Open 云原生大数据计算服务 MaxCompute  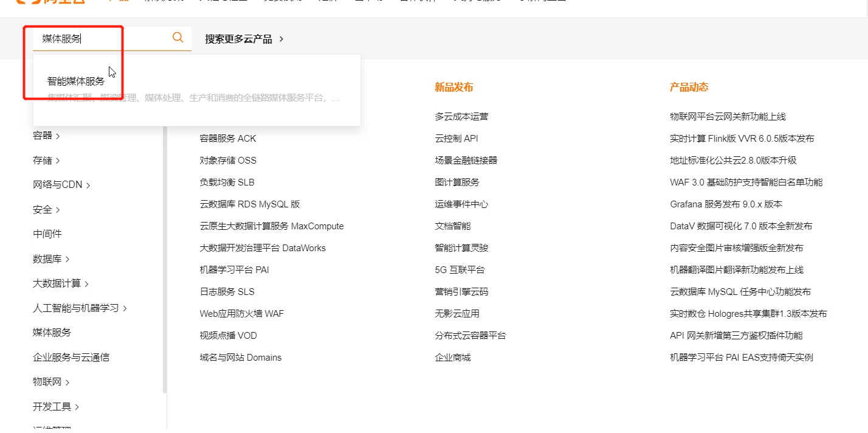(272, 226)
